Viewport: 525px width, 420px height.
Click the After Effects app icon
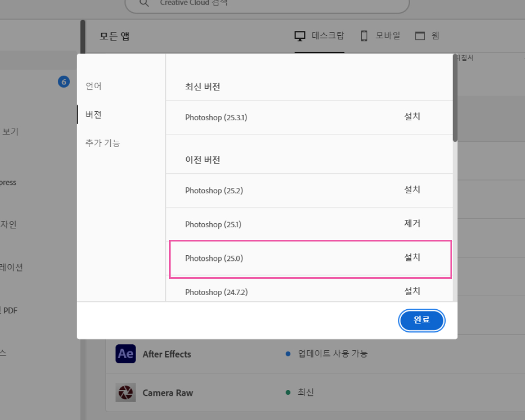pos(125,354)
